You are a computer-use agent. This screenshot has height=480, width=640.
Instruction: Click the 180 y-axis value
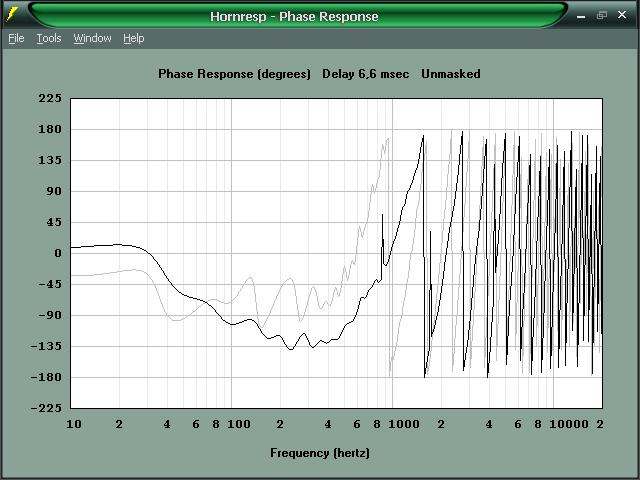50,129
